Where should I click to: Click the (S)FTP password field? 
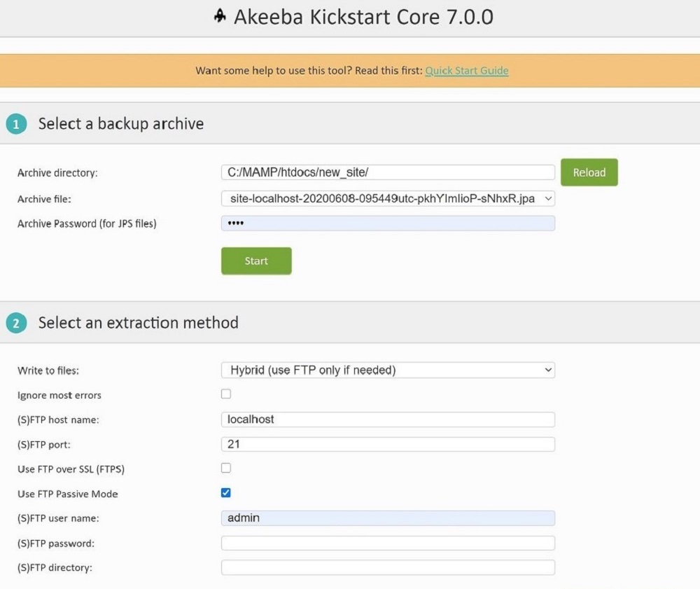tap(388, 543)
